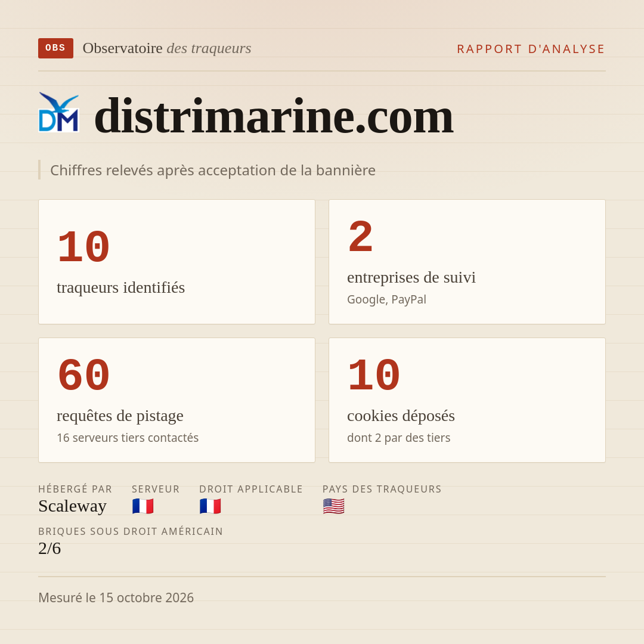Click the 2 entreprises count
The width and height of the screenshot is (644, 644).
coord(360,237)
